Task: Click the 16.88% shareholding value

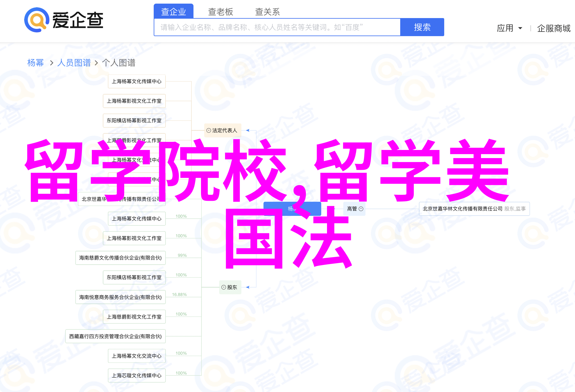Action: click(179, 294)
